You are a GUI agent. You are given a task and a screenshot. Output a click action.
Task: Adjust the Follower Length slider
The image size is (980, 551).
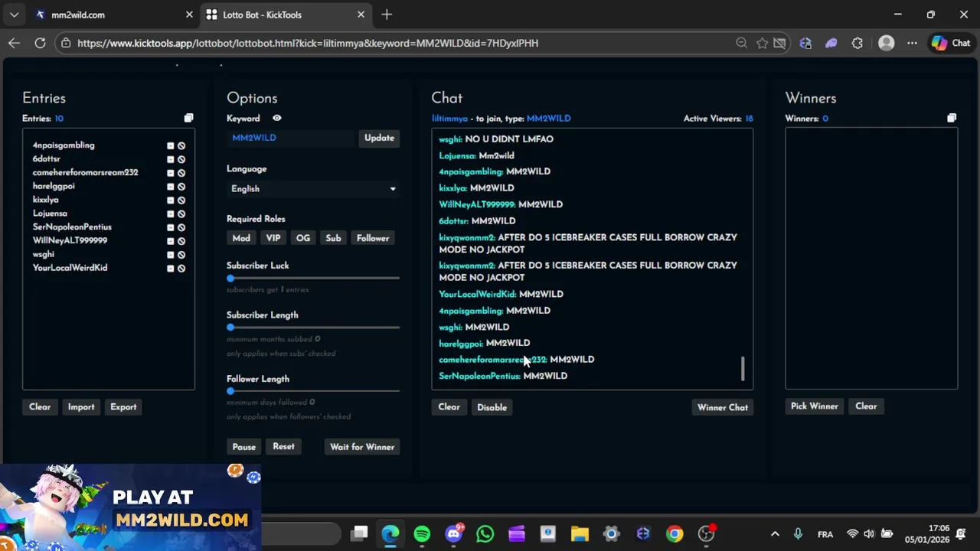pos(313,391)
